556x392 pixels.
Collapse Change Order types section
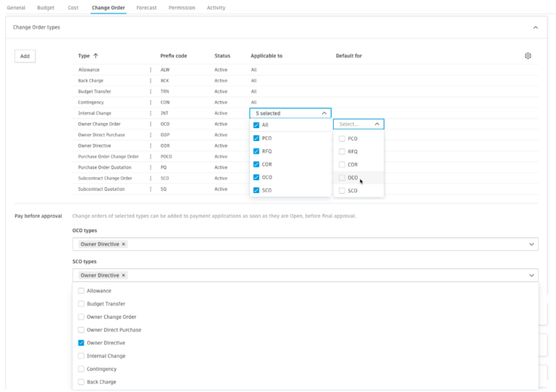(536, 27)
